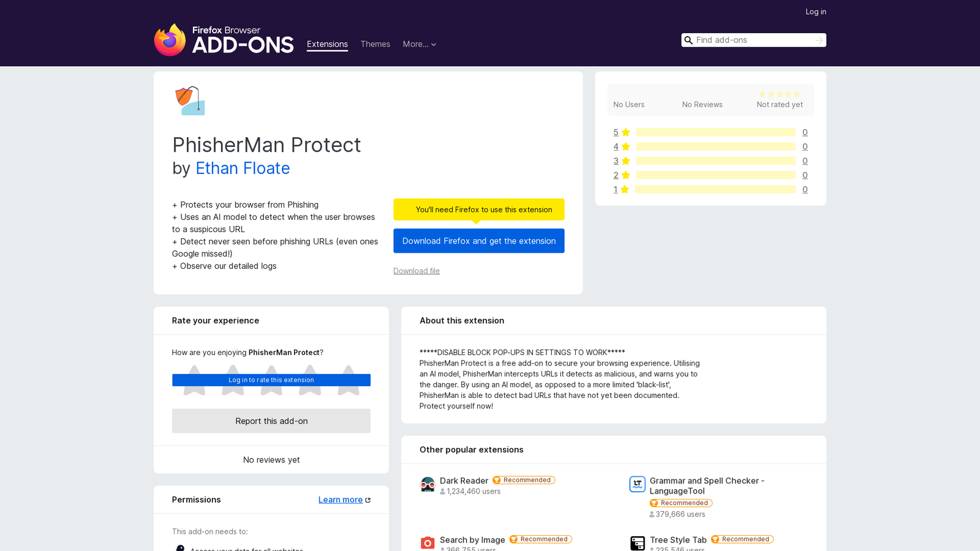Click the No reviews yet text

click(271, 460)
